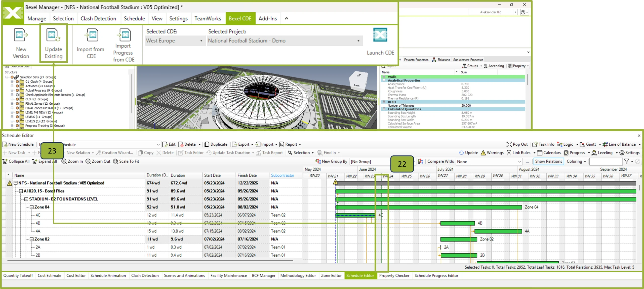Open the Relations properties tab

click(441, 60)
